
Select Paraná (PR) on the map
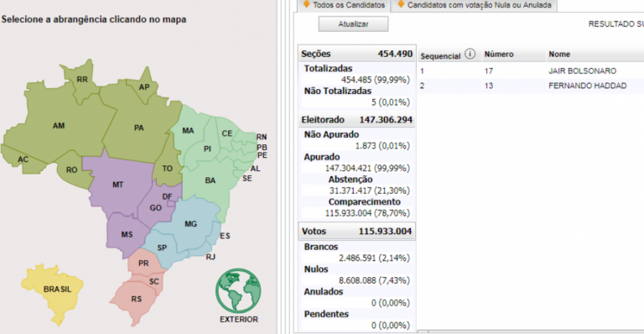point(143,264)
